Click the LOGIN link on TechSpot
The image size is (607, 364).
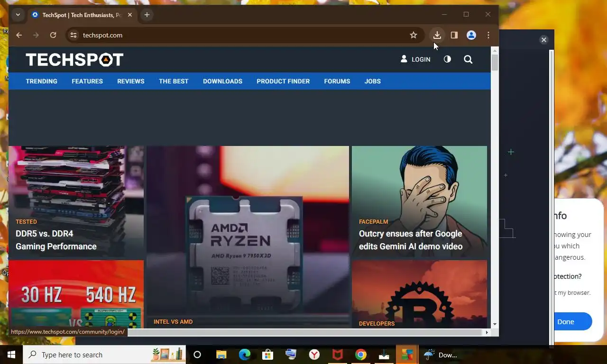click(x=415, y=59)
